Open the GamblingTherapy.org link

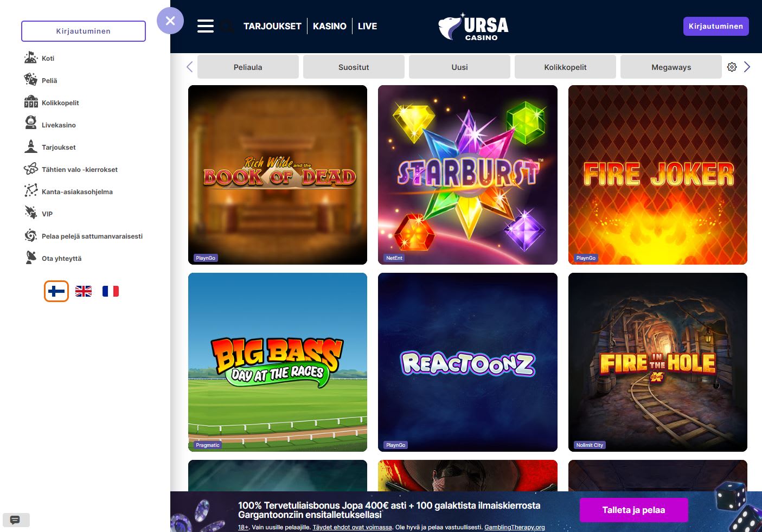point(514,527)
